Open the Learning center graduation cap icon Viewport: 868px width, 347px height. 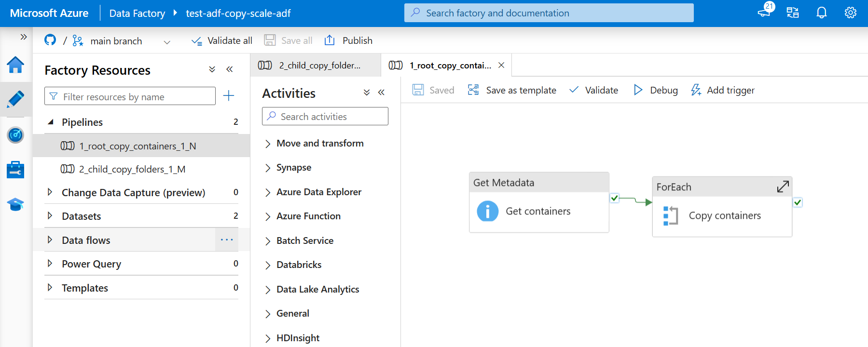pos(15,205)
